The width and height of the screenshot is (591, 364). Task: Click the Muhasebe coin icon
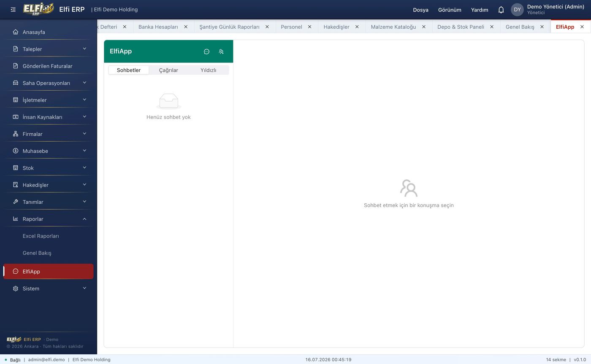[x=16, y=151]
